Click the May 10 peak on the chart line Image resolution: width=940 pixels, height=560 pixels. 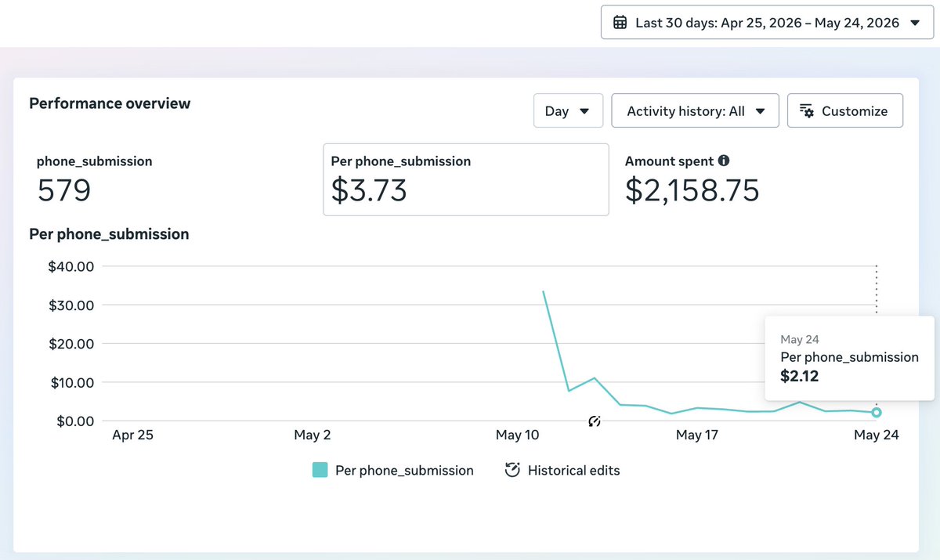pyautogui.click(x=544, y=291)
